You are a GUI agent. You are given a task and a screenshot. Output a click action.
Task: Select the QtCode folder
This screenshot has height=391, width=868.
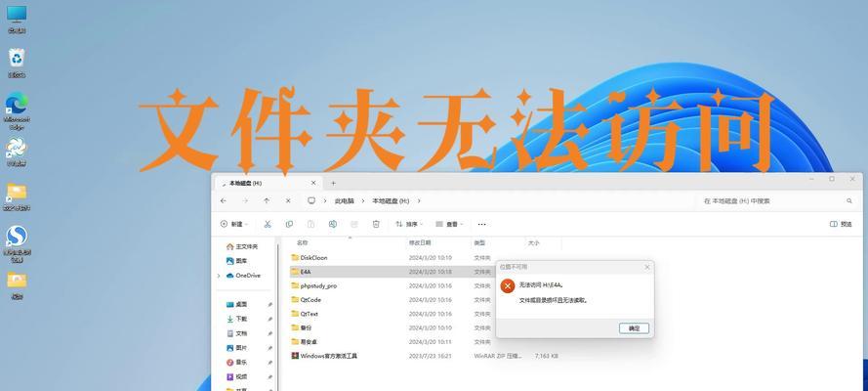click(310, 300)
